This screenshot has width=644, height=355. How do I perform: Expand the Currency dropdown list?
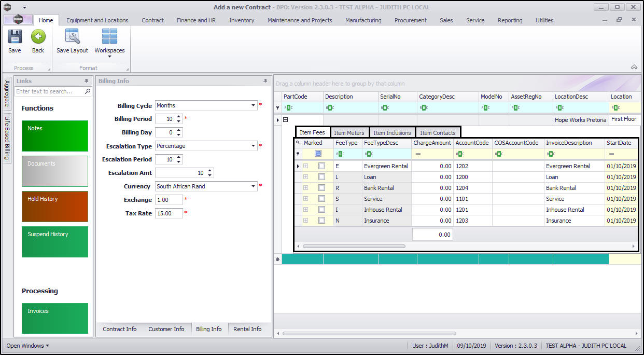click(254, 186)
